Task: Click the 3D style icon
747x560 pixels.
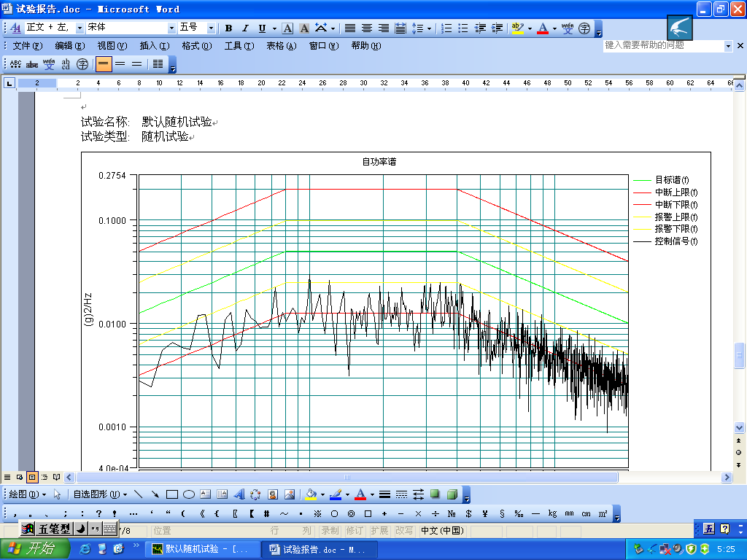Action: (x=452, y=494)
